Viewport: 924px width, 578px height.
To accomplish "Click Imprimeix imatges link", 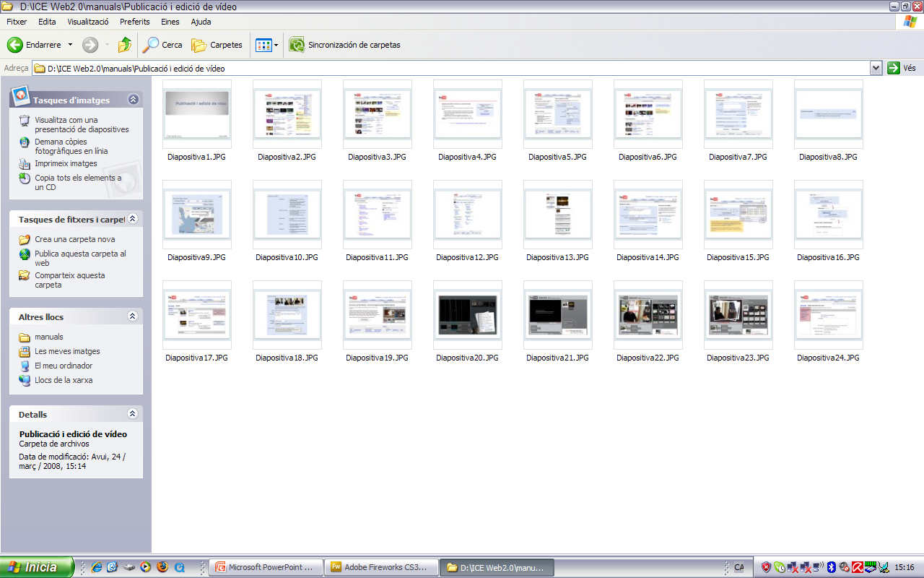I will [x=66, y=163].
